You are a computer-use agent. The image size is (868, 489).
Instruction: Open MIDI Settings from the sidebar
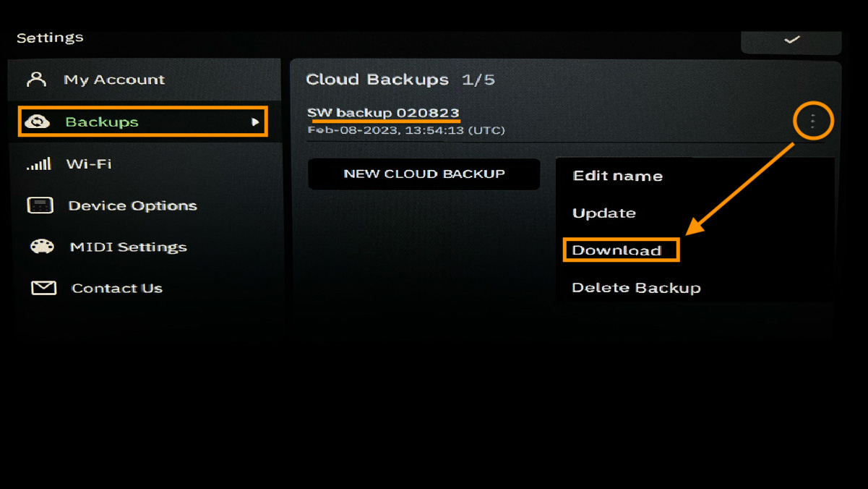point(127,247)
